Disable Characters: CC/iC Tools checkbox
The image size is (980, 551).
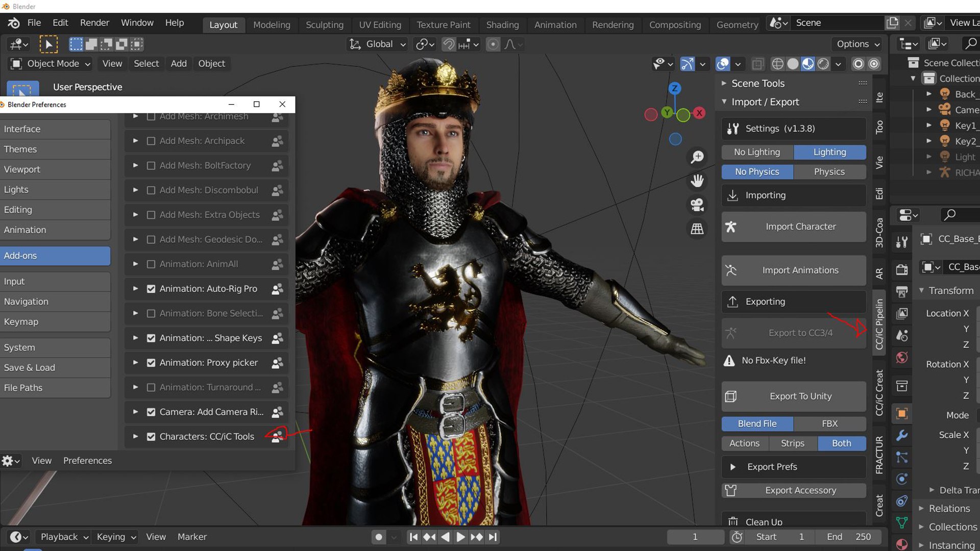(151, 437)
